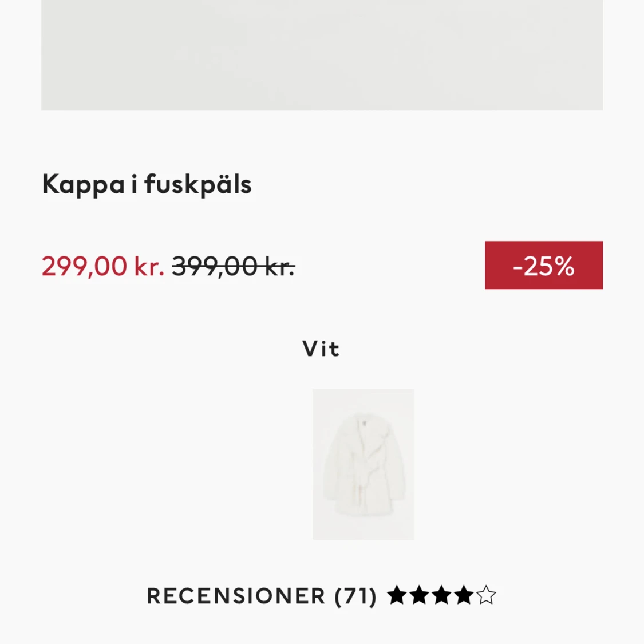Click the red -25% discount badge

(544, 265)
